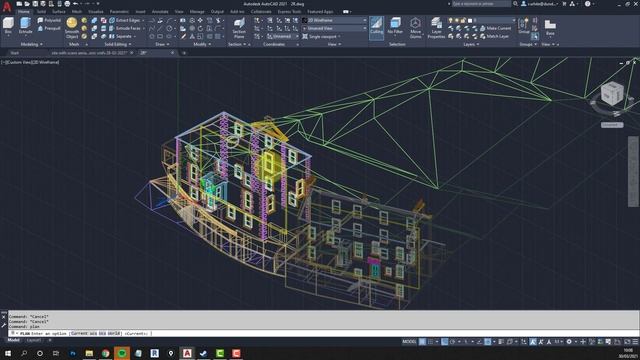Click the Help question mark icon
This screenshot has height=360, width=640.
[587, 4]
